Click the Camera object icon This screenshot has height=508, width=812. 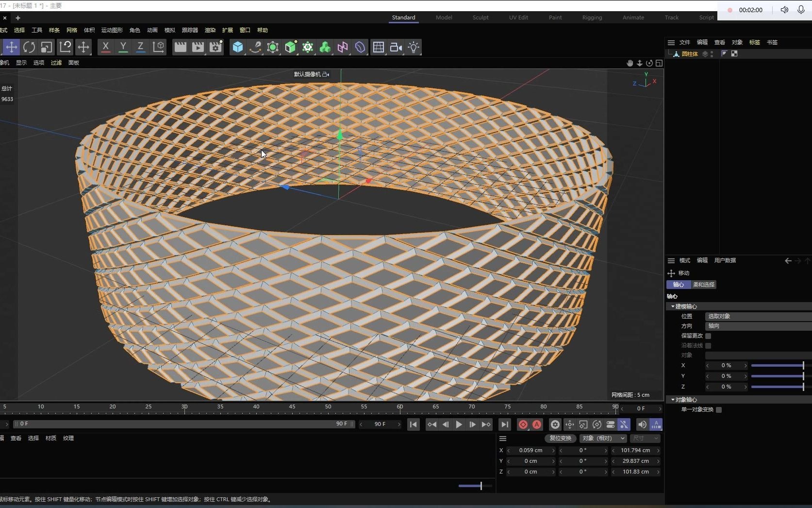396,47
